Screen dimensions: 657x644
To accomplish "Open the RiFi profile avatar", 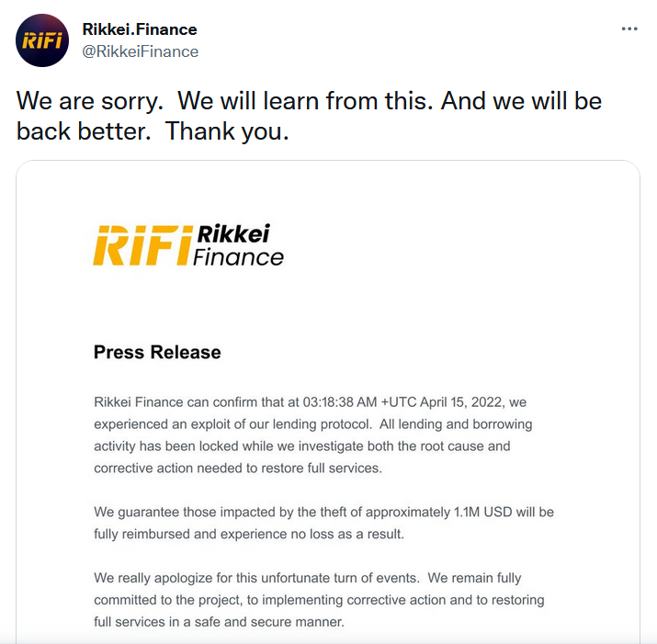I will coord(42,40).
